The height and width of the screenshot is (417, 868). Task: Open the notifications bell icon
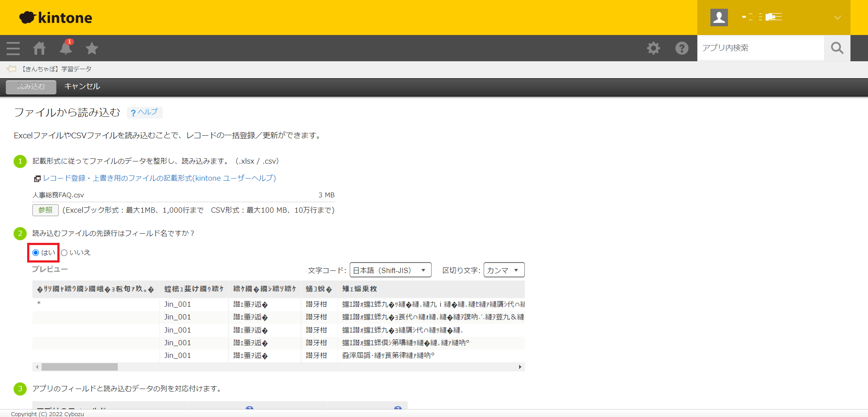pos(66,48)
